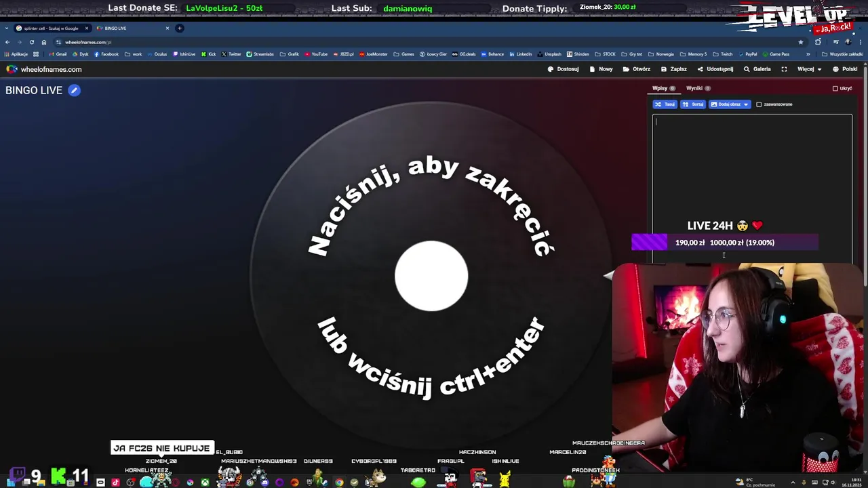
Task: Toggle fullscreen mode icon
Action: click(x=784, y=69)
